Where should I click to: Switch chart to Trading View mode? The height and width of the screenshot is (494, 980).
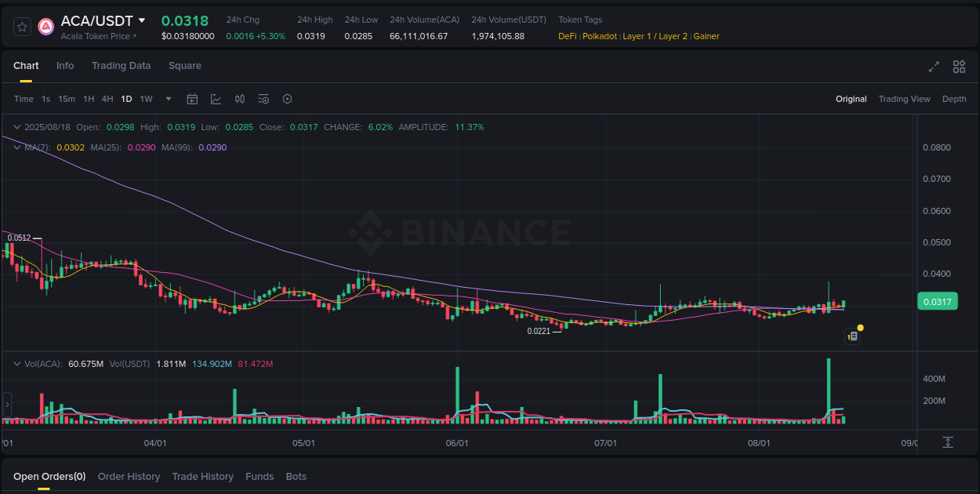(x=905, y=99)
